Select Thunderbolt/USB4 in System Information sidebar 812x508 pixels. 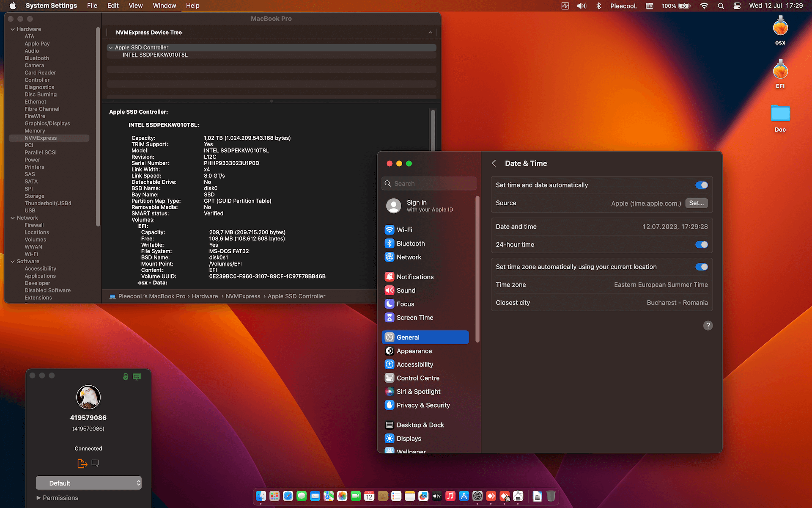tap(48, 203)
